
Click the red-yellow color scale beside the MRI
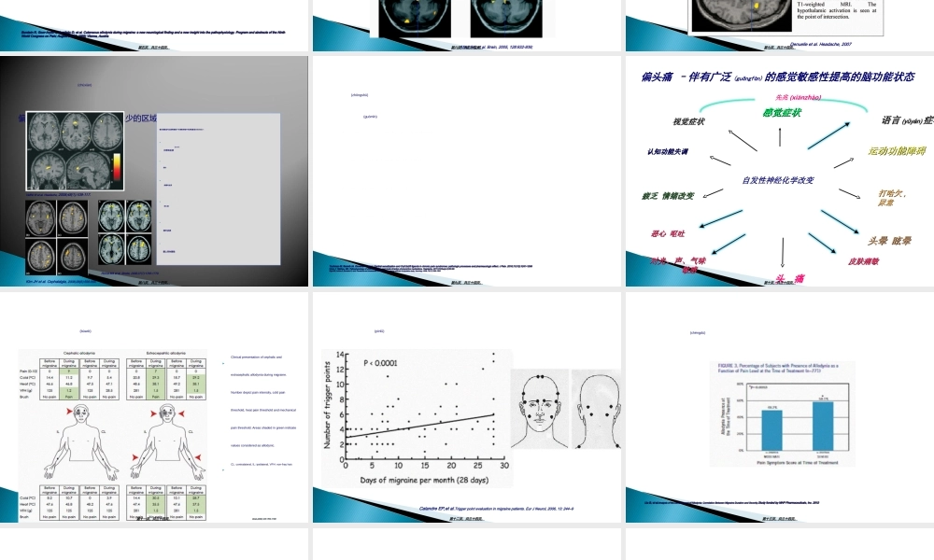tap(116, 166)
